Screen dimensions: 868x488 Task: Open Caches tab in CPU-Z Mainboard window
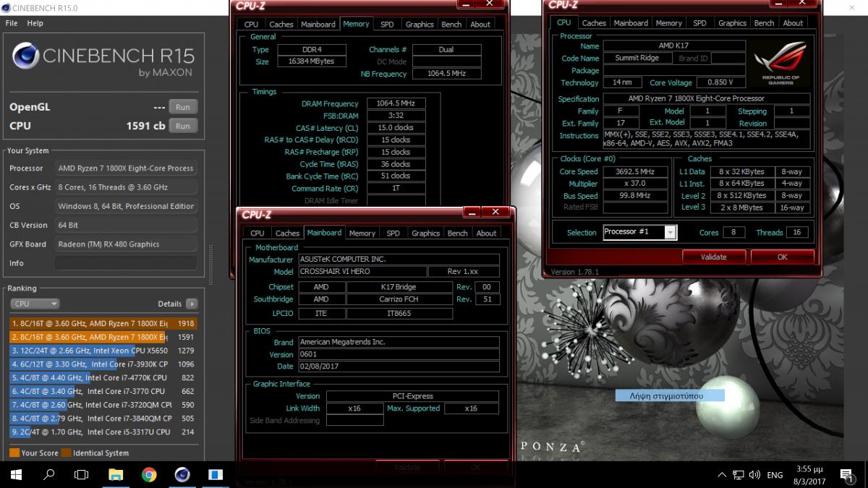(287, 233)
